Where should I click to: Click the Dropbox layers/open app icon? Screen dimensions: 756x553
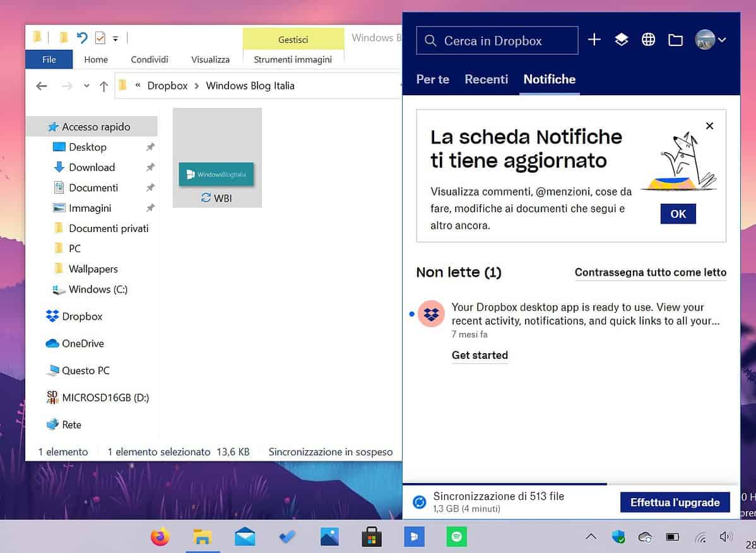622,39
